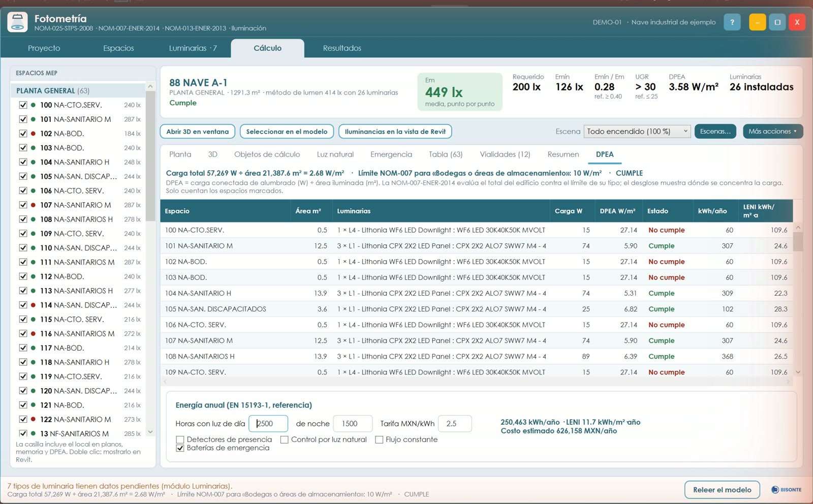Select the Emergencia sub-tab

click(x=391, y=154)
